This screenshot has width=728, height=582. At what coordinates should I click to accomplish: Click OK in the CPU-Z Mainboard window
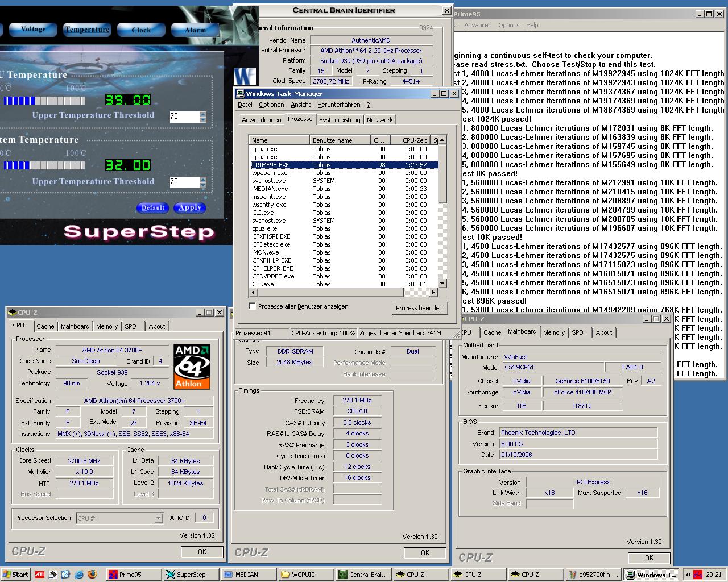click(x=649, y=558)
